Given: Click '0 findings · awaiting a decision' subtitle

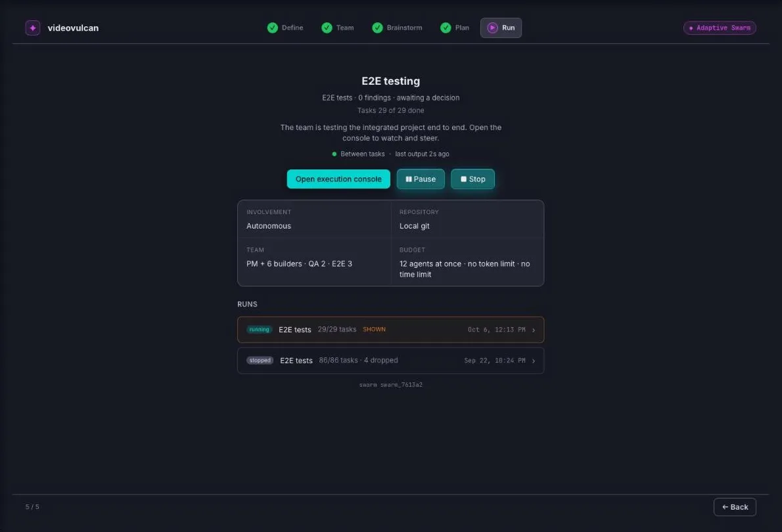Looking at the screenshot, I should pos(409,98).
